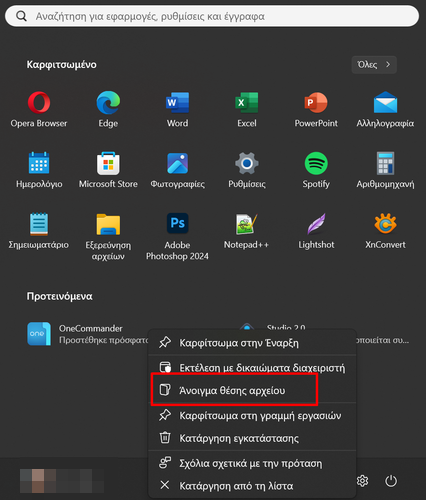The width and height of the screenshot is (426, 500).
Task: Open Εξερεύνηση αρχείων file explorer
Action: coord(108,237)
